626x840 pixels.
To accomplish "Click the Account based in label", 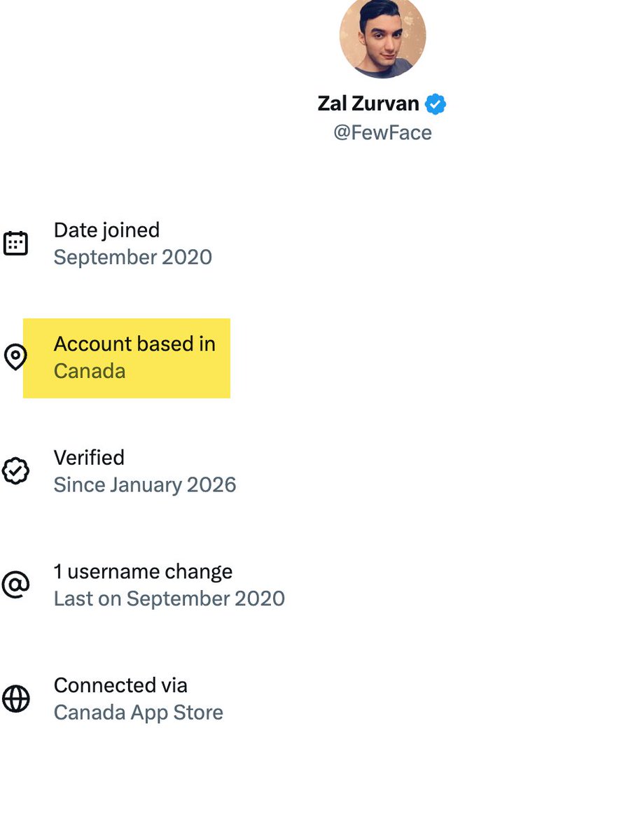I will [x=134, y=344].
